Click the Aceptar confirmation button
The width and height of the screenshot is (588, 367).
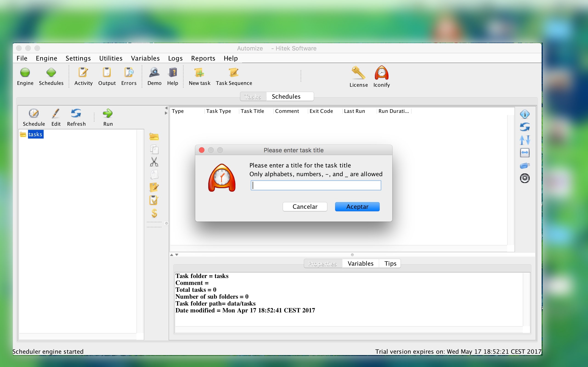tap(357, 206)
